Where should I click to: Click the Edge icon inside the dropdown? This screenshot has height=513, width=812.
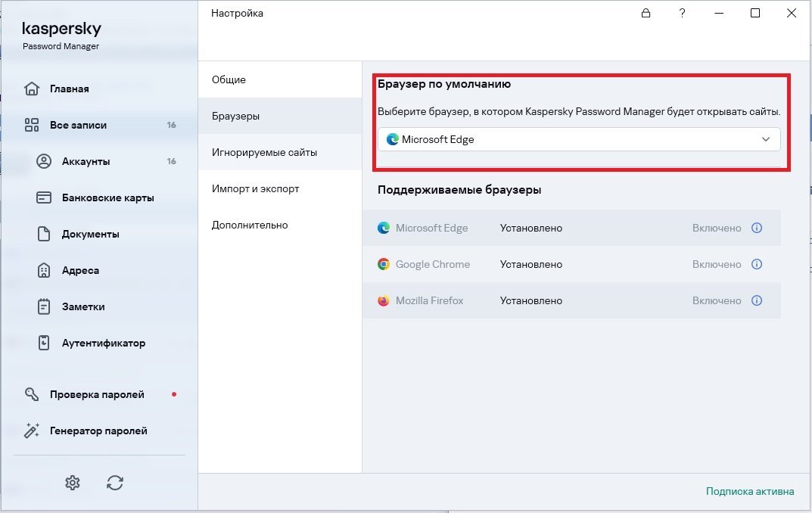coord(393,139)
